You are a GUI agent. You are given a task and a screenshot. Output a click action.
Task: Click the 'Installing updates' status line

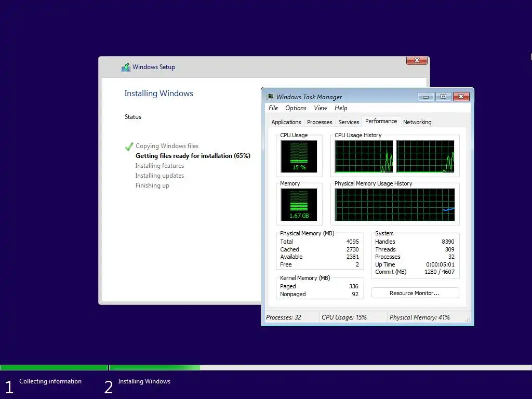159,176
